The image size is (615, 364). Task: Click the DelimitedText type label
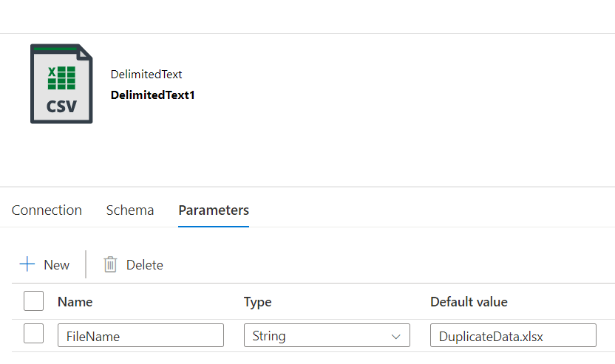(x=146, y=74)
